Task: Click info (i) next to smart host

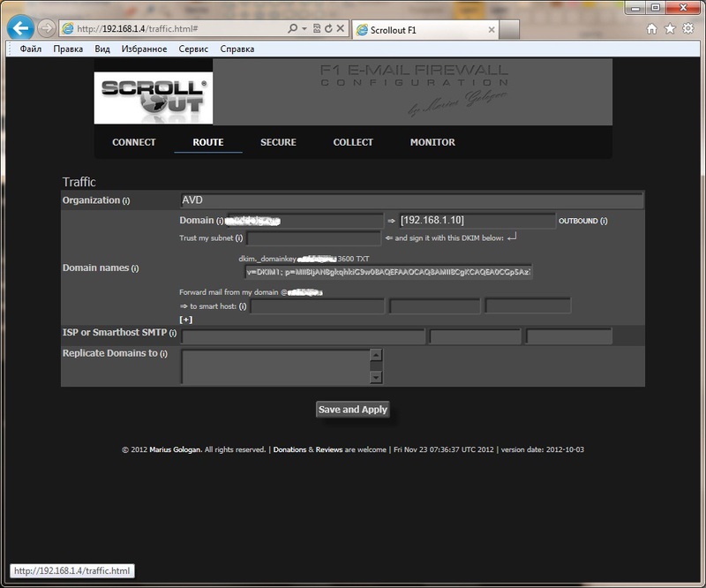Action: 243,306
